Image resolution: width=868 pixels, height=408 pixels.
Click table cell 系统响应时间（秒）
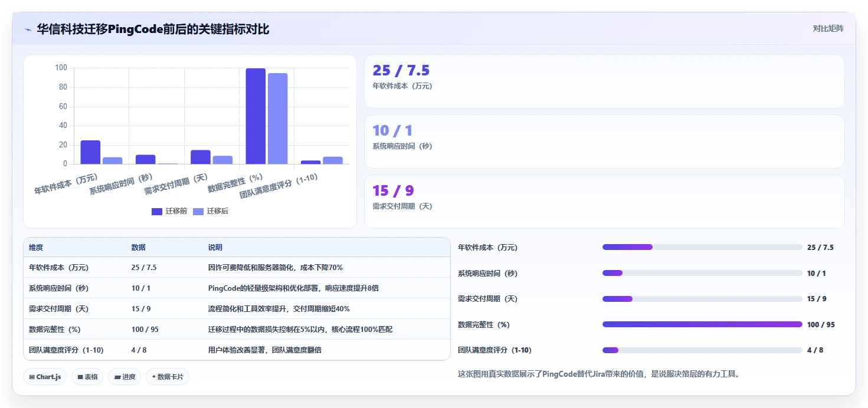[x=58, y=288]
